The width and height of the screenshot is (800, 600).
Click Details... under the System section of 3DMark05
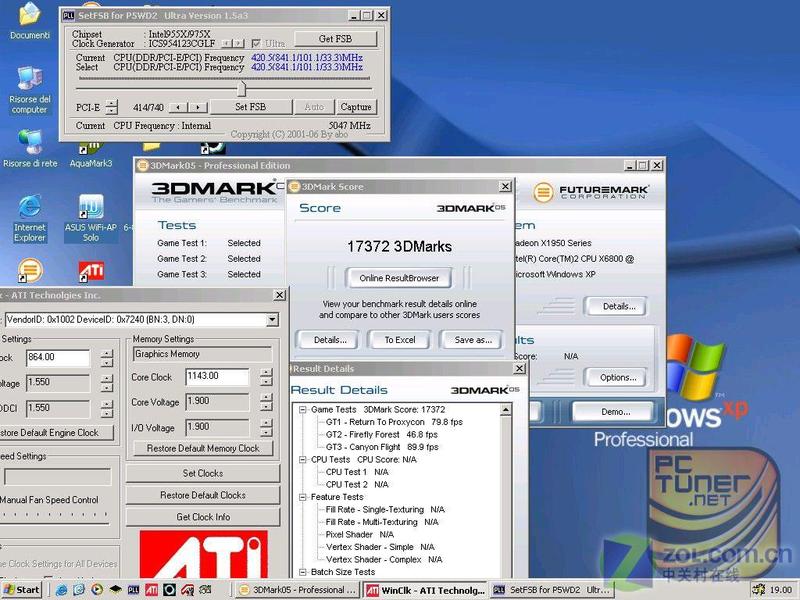pos(618,306)
